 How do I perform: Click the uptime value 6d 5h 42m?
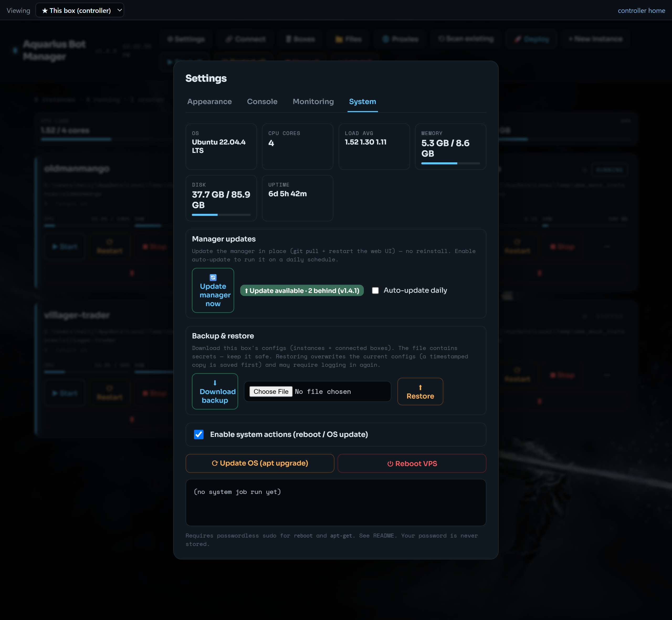click(288, 194)
